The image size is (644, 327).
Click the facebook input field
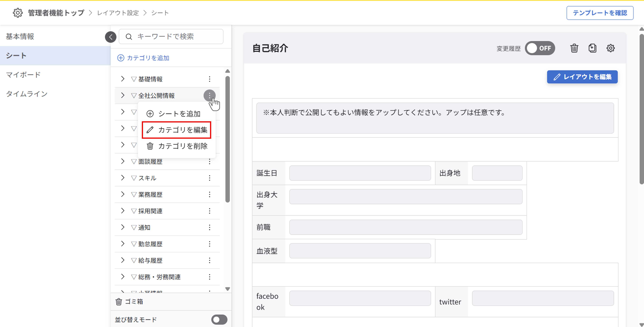click(360, 298)
